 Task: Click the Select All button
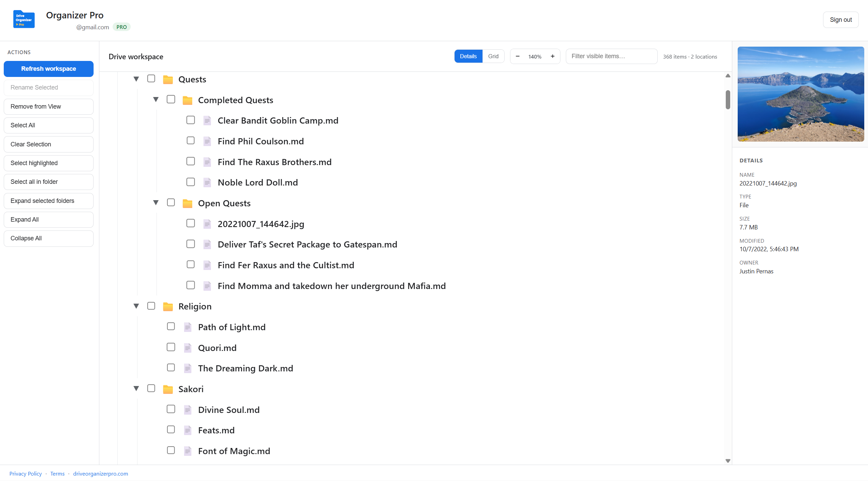49,125
